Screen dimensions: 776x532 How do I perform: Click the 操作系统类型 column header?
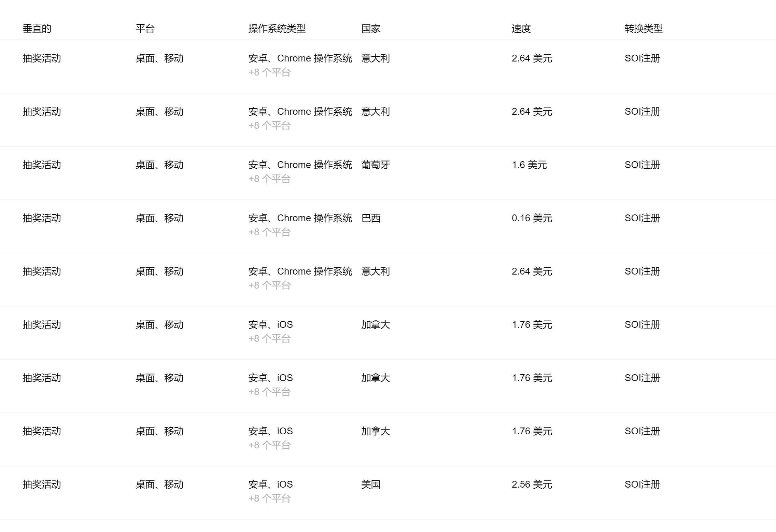coord(277,28)
